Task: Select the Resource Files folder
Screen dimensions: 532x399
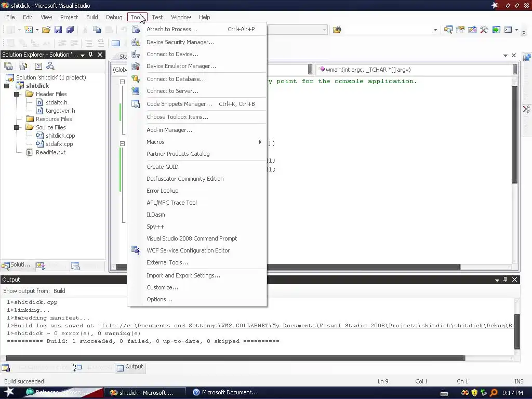Action: point(54,119)
